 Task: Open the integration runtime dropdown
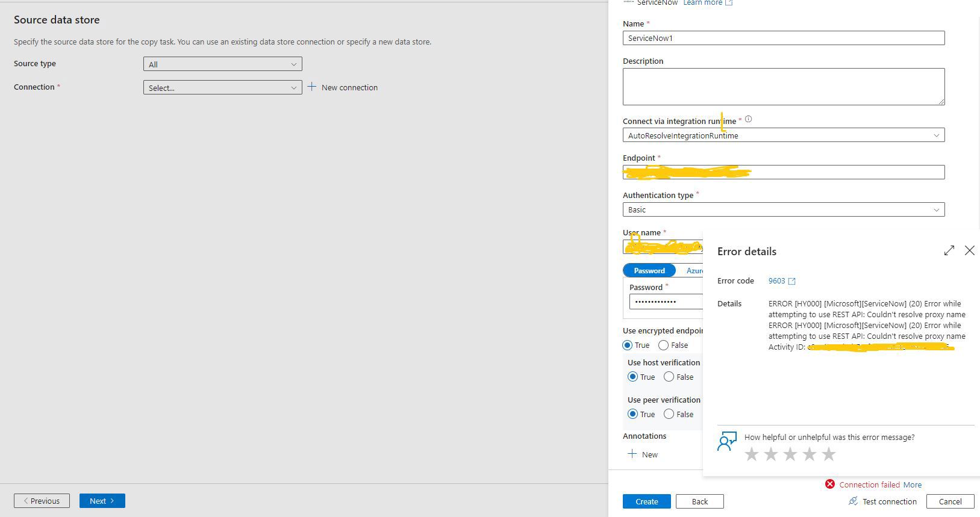pos(784,135)
